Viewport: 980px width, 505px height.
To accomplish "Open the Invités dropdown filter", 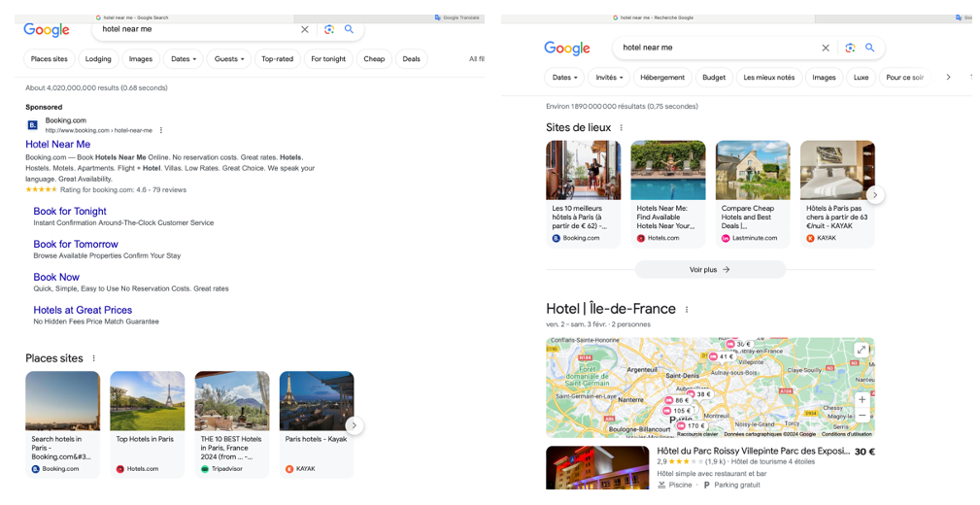I will [x=609, y=78].
